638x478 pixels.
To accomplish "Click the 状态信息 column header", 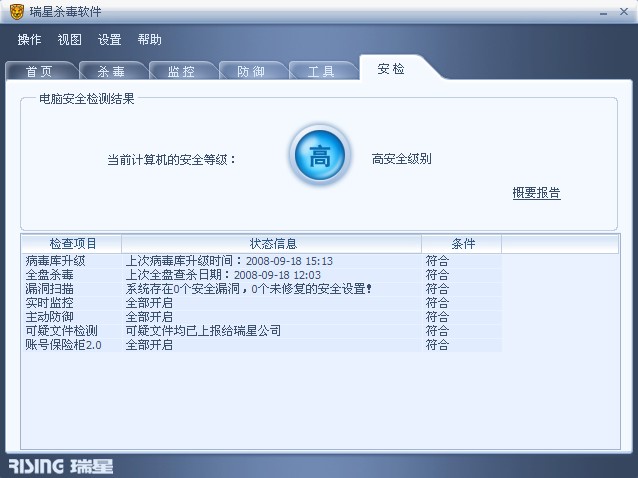I will [x=272, y=244].
